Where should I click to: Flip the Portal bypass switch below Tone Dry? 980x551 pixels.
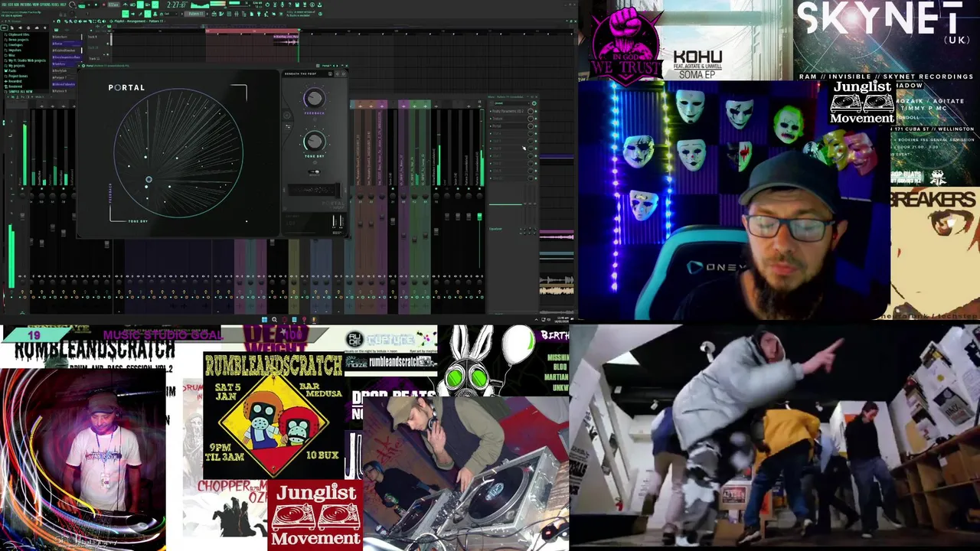point(315,171)
